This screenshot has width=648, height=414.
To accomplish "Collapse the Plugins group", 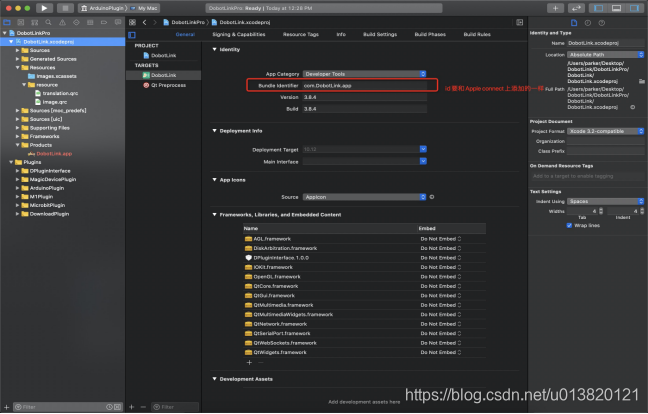I will click(11, 162).
